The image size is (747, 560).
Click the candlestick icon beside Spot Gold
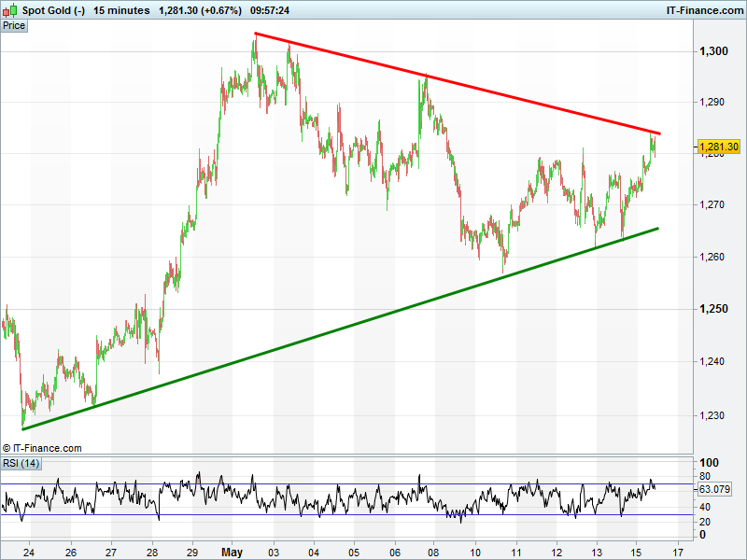(12, 9)
